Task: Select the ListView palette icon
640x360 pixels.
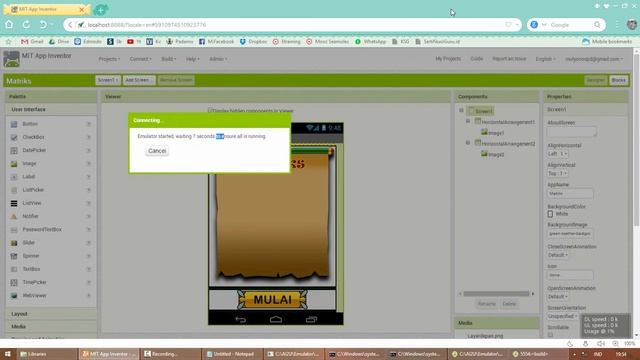Action: (x=14, y=203)
